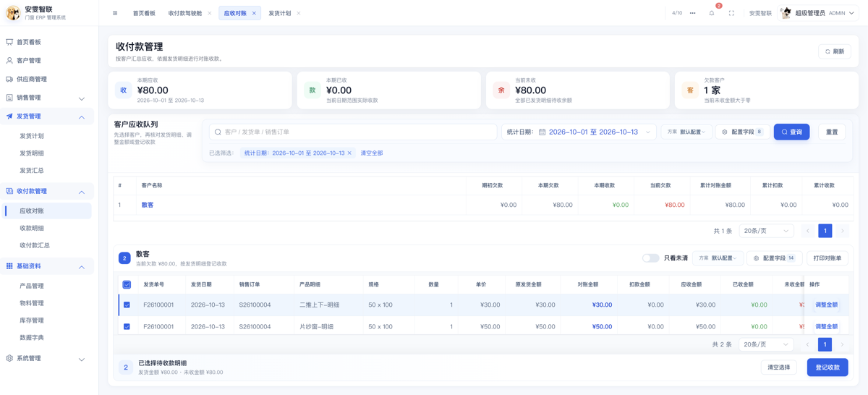
Task: Uncheck the 片纱窗-明细 row checkbox
Action: [x=127, y=327]
